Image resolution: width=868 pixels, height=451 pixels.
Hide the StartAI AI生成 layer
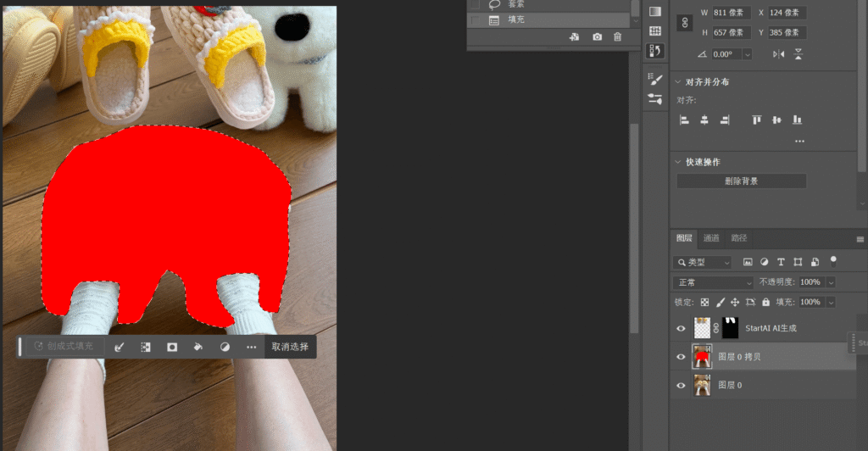click(681, 328)
